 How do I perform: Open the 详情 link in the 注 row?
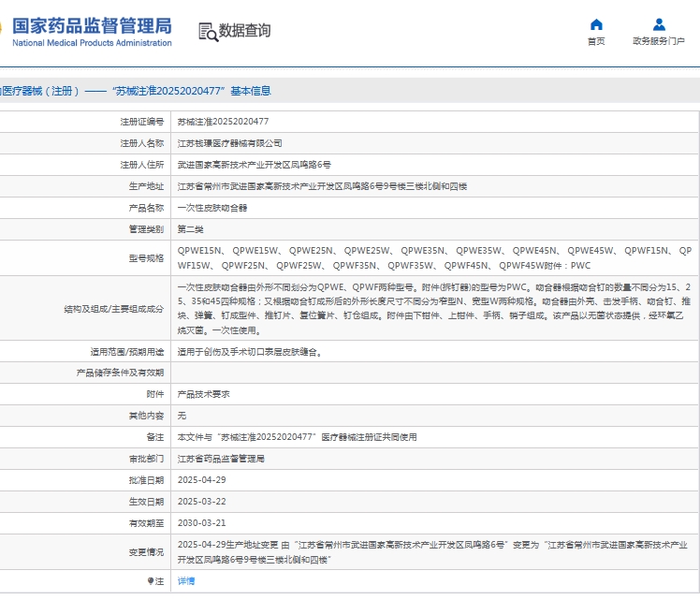click(x=186, y=581)
